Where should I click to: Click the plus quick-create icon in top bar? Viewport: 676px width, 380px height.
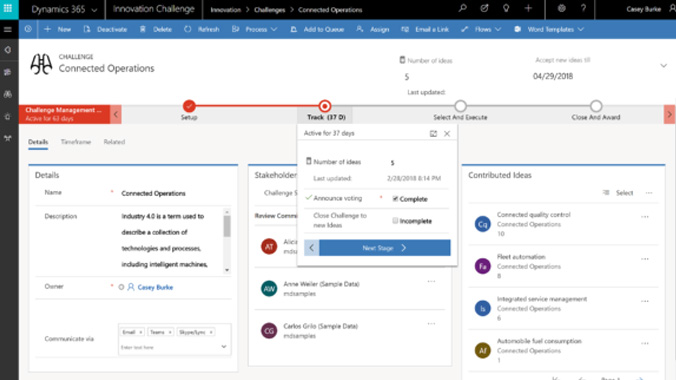(528, 8)
